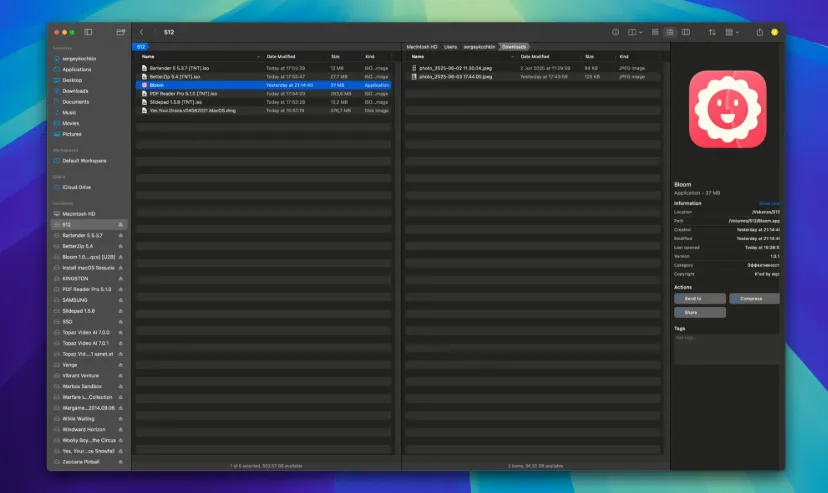
Task: Click sergeykochkin in the path bar
Action: pos(479,47)
